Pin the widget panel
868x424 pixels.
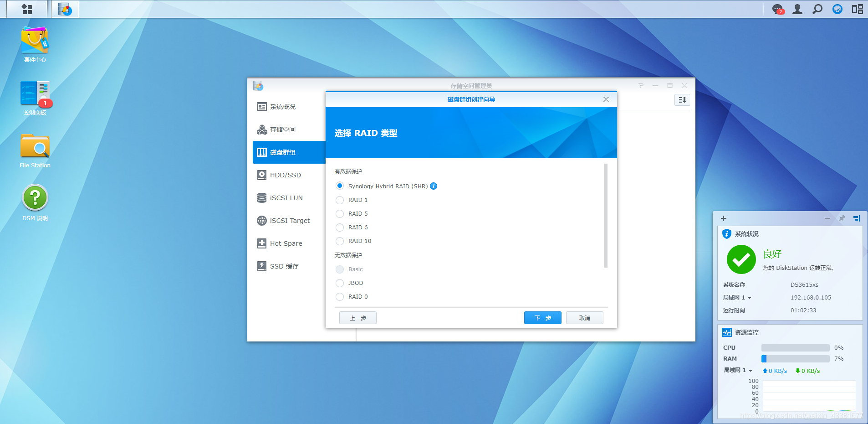tap(842, 218)
